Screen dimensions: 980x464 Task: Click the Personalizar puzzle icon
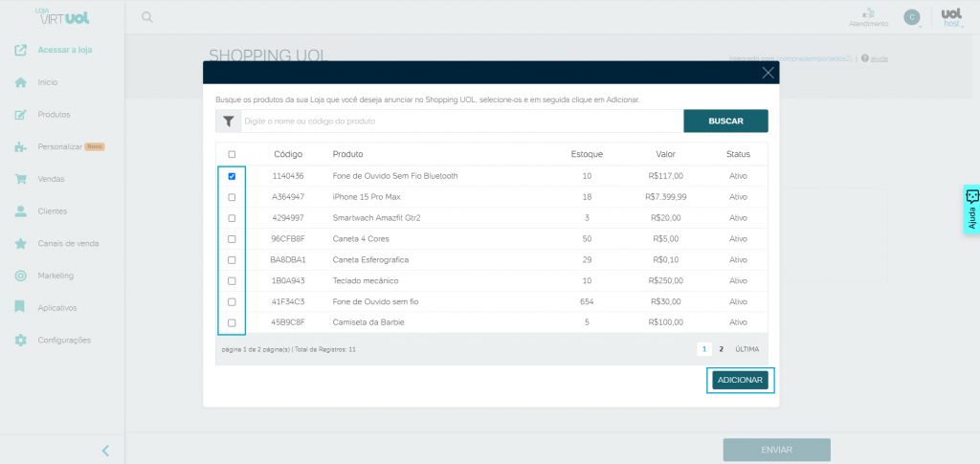click(x=21, y=146)
